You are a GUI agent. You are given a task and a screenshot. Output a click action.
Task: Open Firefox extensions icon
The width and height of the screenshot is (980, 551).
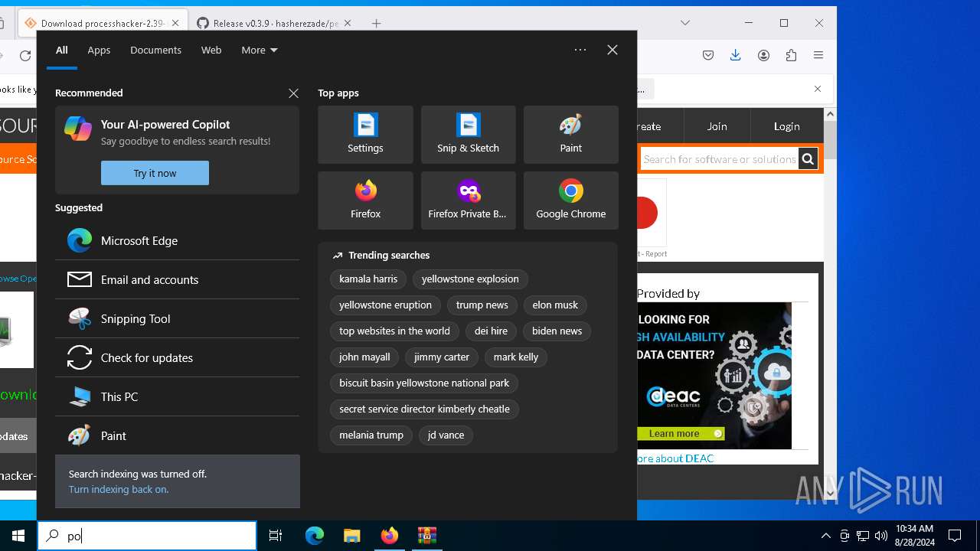tap(791, 55)
